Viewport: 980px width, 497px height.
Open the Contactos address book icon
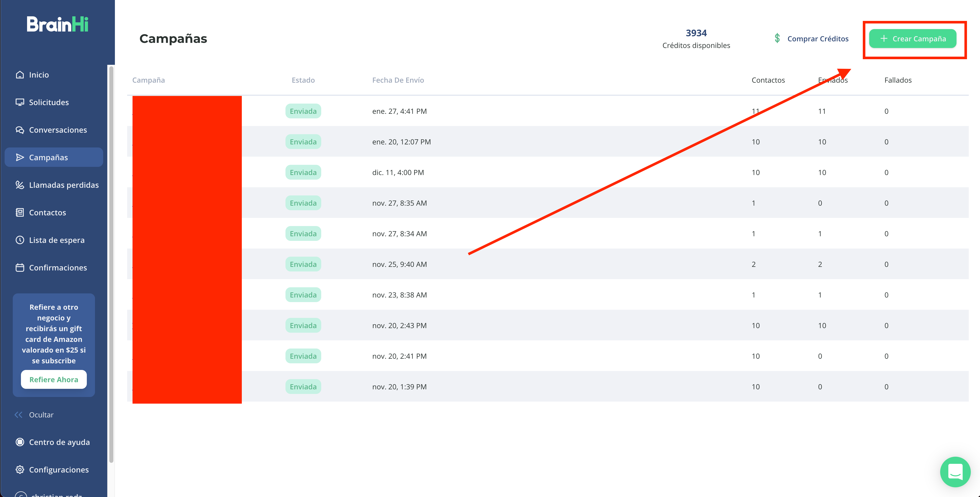click(20, 213)
